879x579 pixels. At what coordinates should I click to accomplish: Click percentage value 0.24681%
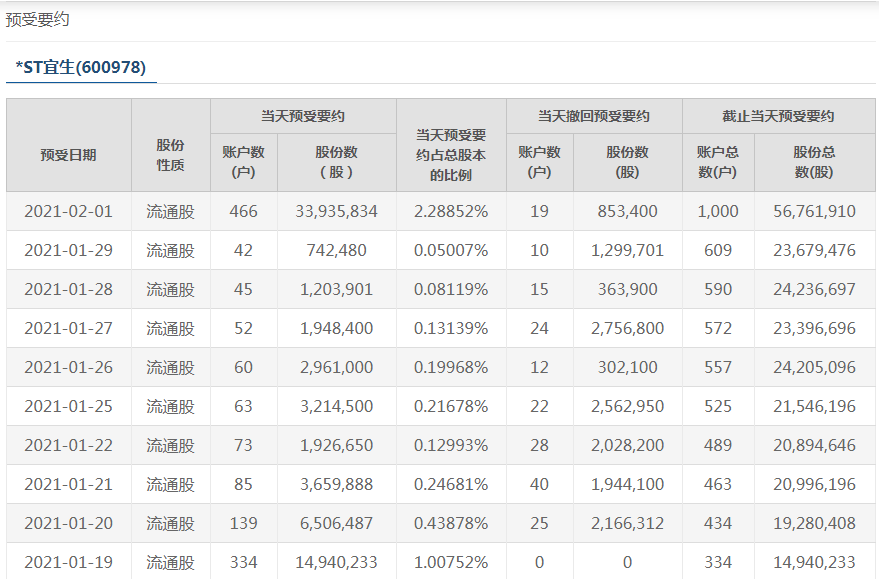click(451, 484)
